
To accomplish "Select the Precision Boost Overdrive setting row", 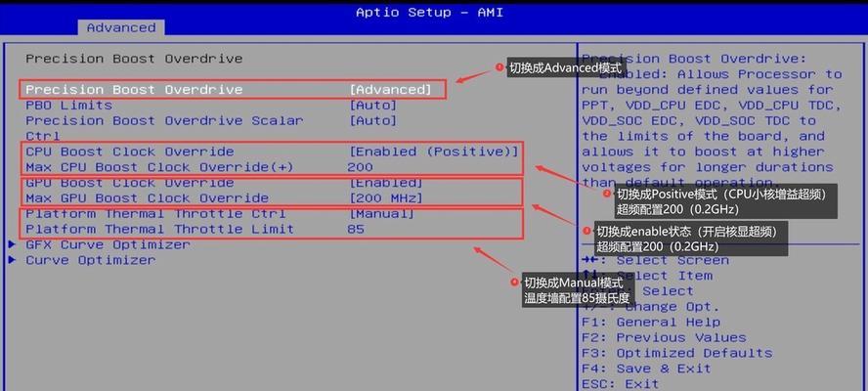I will (x=233, y=90).
